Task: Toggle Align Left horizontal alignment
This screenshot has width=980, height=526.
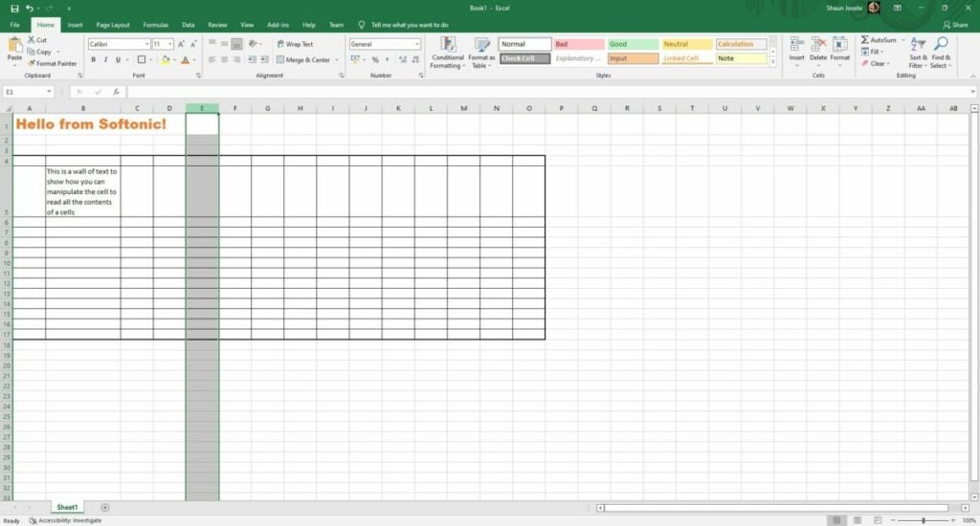Action: click(212, 60)
